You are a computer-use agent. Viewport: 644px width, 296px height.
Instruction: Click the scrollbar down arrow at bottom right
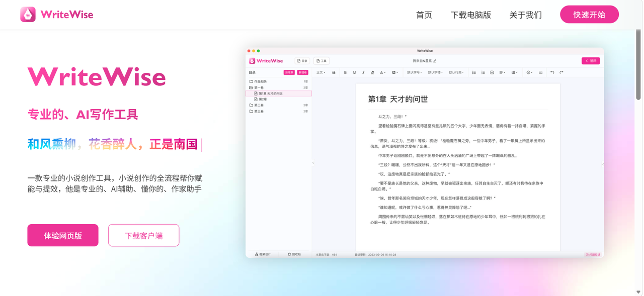click(638, 292)
